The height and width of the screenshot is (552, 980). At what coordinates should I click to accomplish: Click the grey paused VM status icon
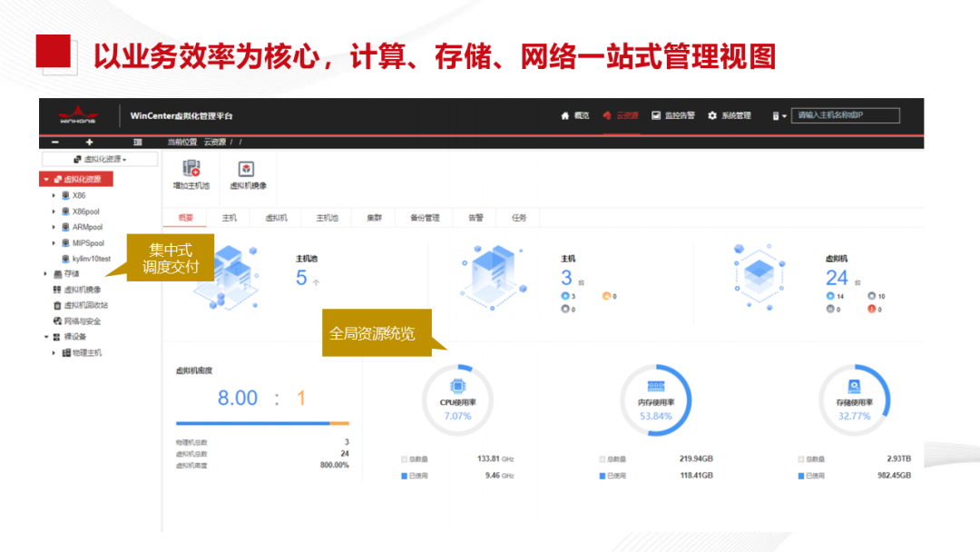(830, 310)
